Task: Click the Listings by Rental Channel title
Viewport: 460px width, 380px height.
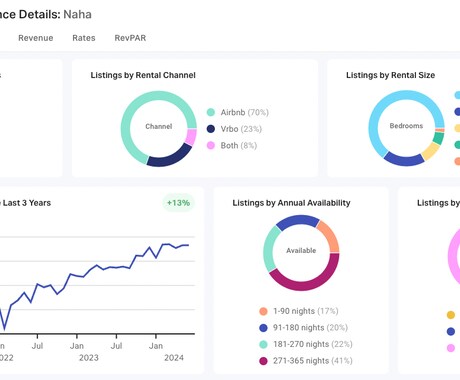Action: click(x=143, y=75)
